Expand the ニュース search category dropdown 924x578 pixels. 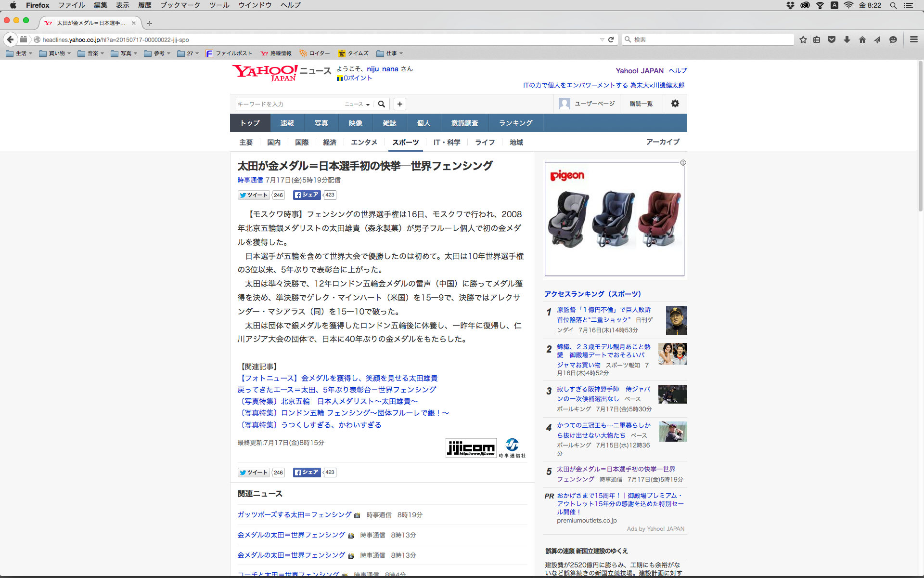[x=357, y=104]
